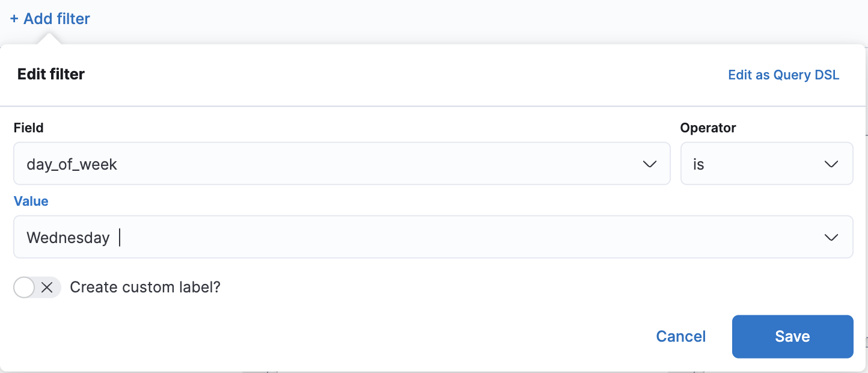
Task: Cancel editing the filter
Action: (x=680, y=336)
